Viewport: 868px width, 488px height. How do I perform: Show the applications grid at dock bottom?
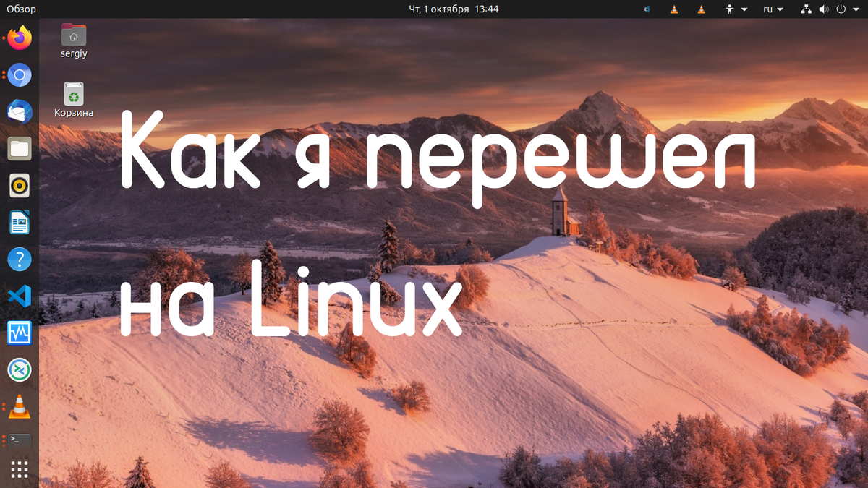[19, 469]
